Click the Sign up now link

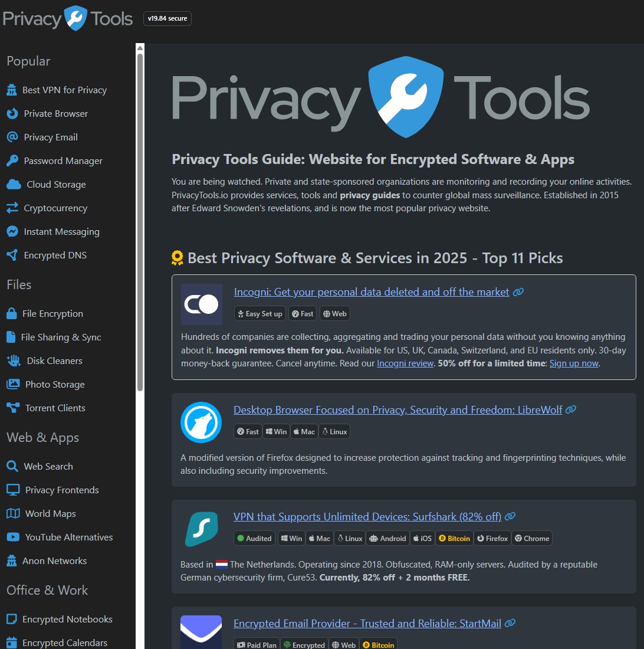coord(574,363)
